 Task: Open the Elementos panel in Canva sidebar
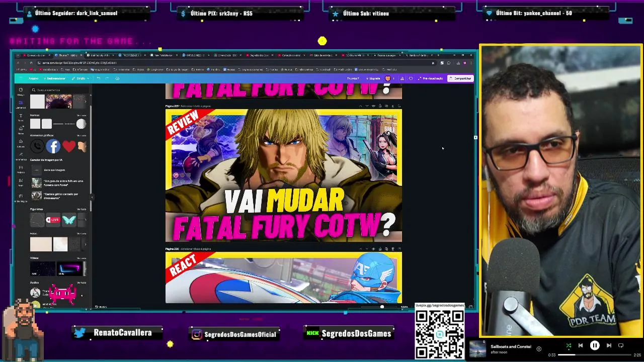21,104
